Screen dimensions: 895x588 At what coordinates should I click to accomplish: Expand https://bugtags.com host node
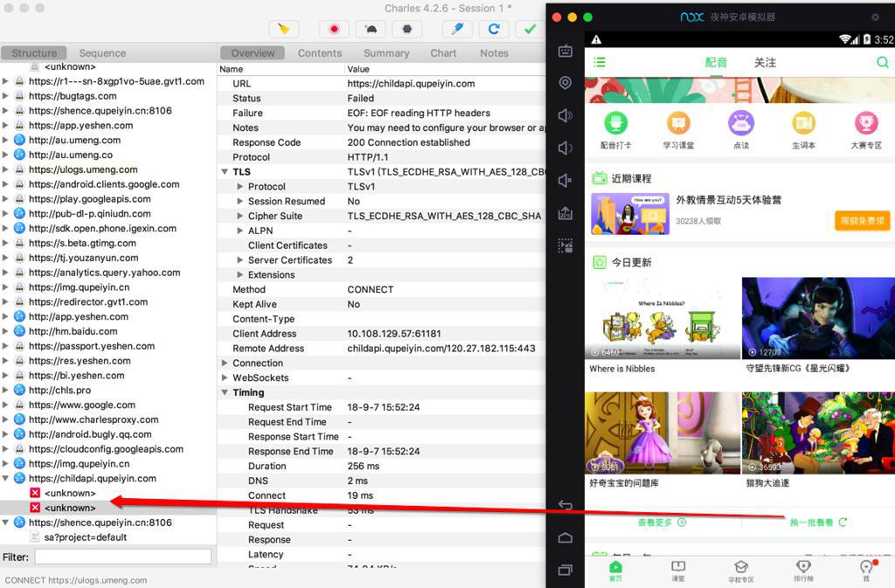5,96
